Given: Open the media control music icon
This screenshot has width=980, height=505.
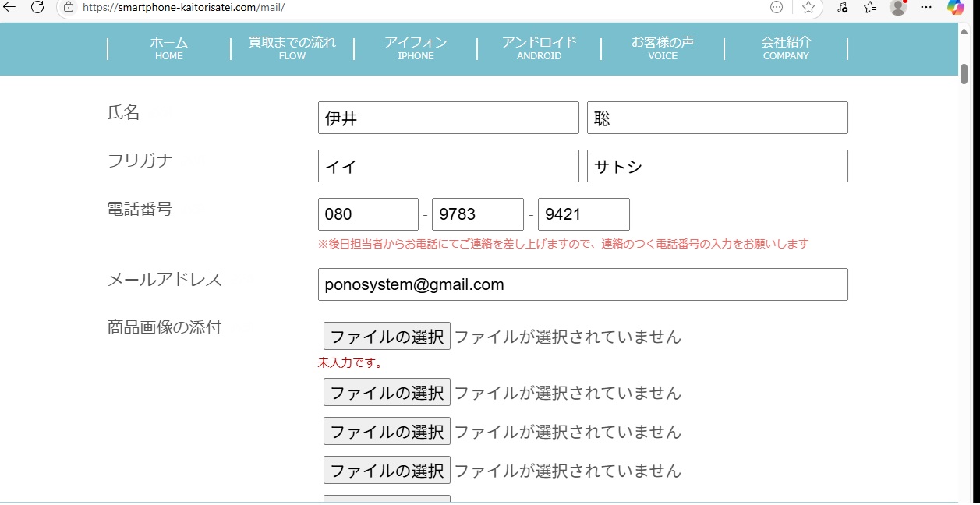Looking at the screenshot, I should pos(842,7).
